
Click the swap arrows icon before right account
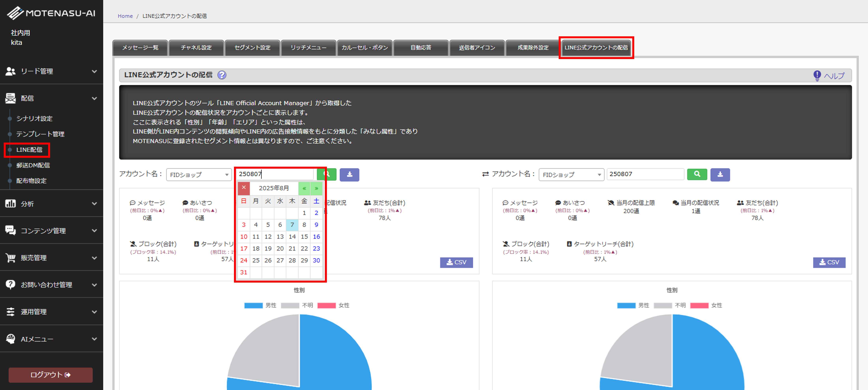coord(485,174)
